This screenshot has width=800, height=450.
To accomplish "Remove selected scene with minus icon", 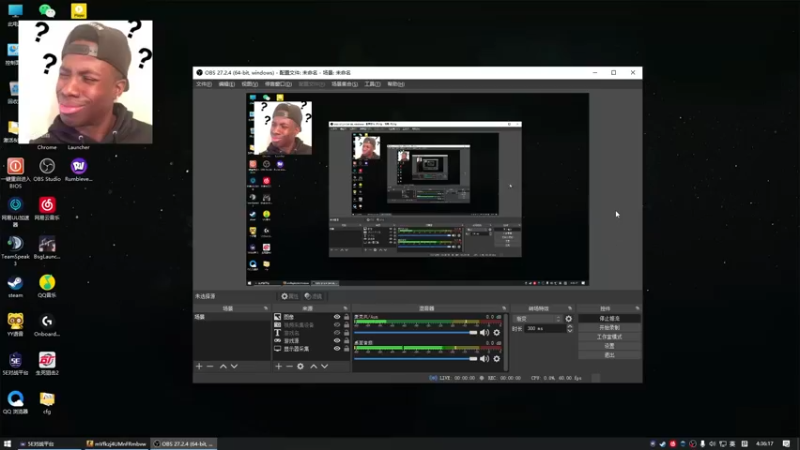I will pos(210,366).
